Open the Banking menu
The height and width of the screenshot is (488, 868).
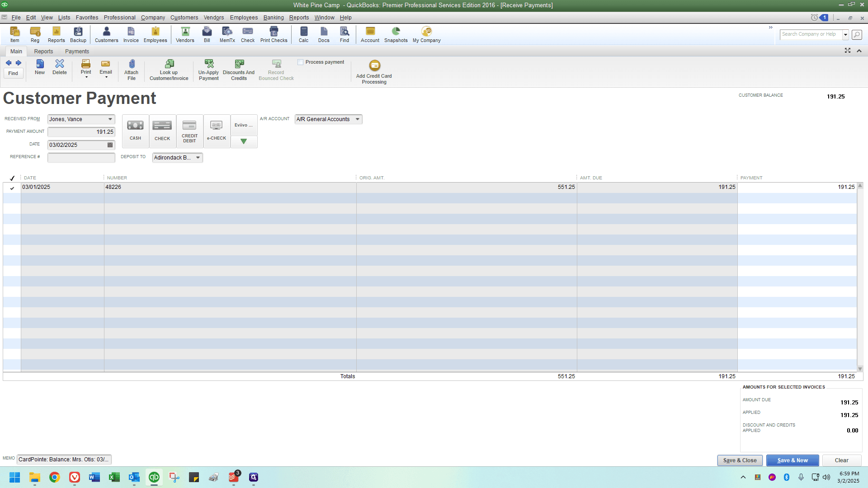tap(274, 18)
